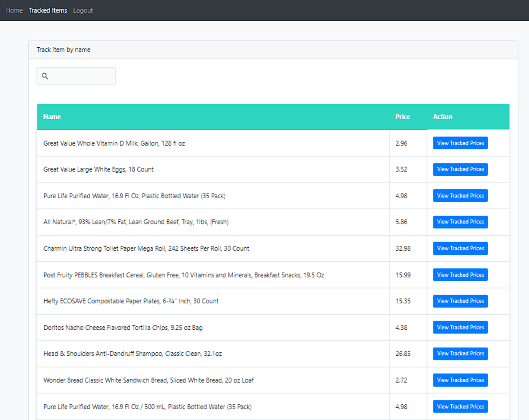Click the Track item by name heading
The image size is (529, 420).
(63, 50)
